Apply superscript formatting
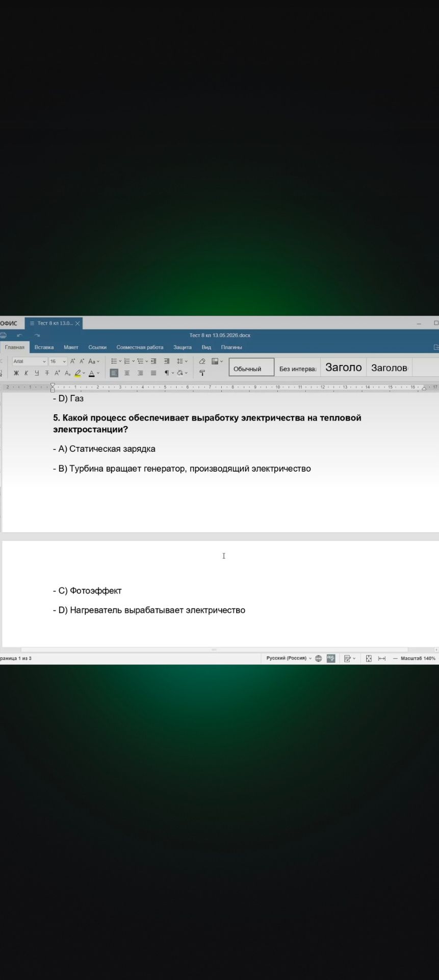 tap(57, 373)
